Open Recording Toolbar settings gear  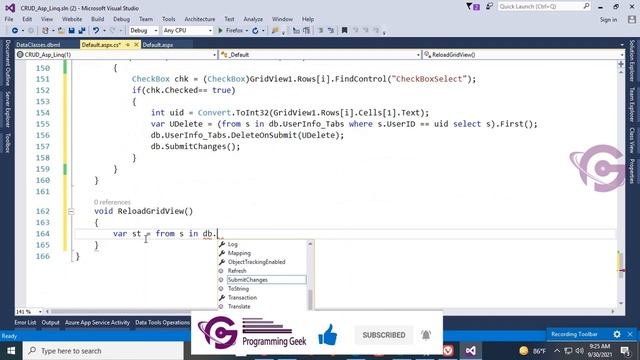(x=617, y=334)
